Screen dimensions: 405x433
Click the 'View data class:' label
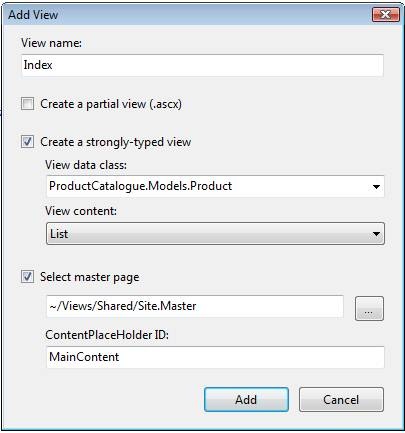click(86, 165)
